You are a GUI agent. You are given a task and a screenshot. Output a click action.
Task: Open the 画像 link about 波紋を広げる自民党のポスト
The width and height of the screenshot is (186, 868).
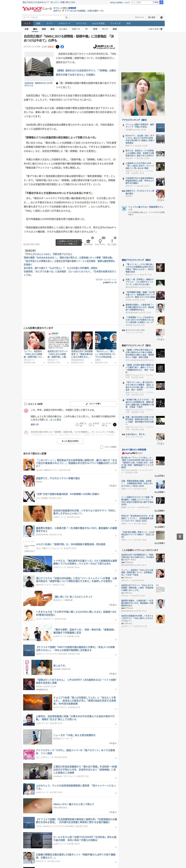[x=86, y=72]
